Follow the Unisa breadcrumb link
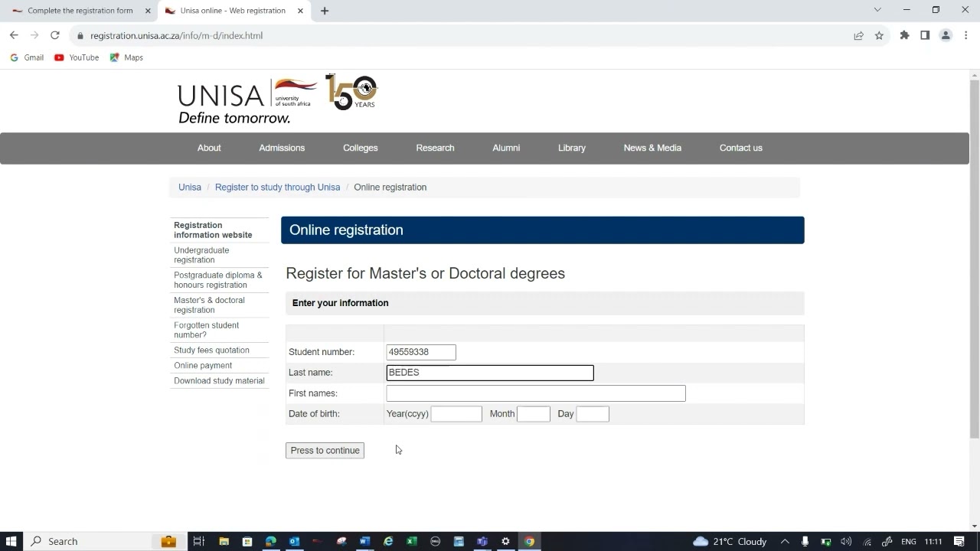Image resolution: width=980 pixels, height=551 pixels. click(190, 187)
